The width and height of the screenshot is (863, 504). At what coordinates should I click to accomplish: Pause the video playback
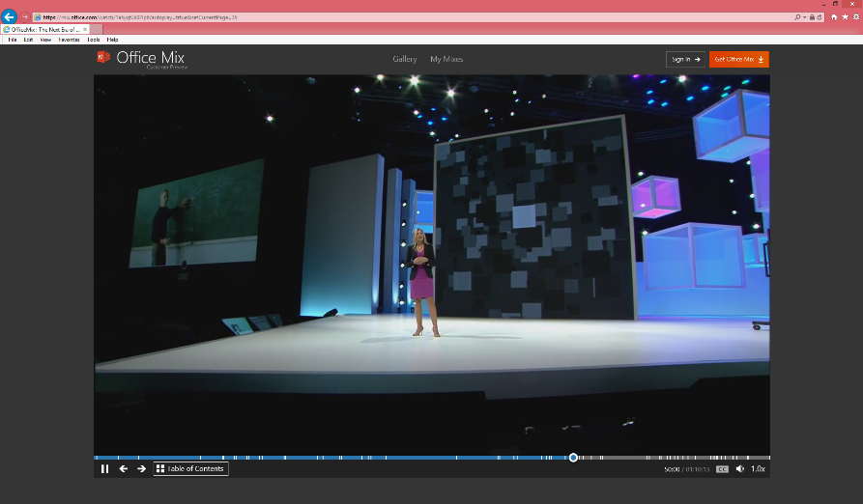104,469
